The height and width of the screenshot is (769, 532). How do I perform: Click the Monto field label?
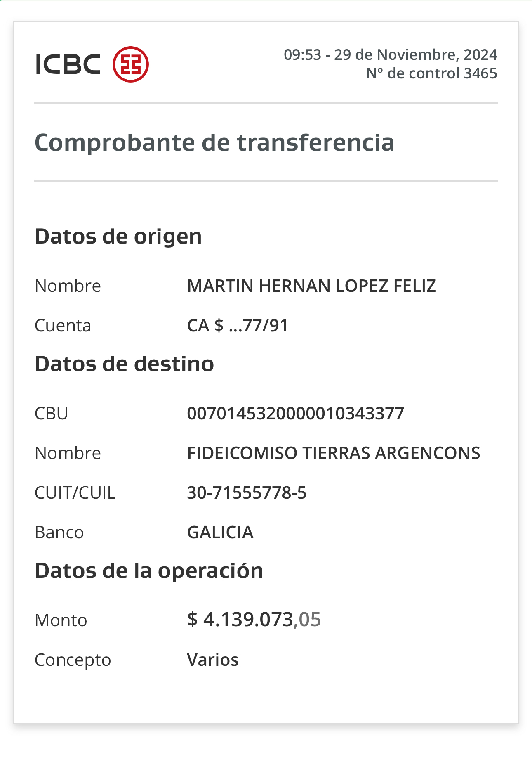[61, 620]
